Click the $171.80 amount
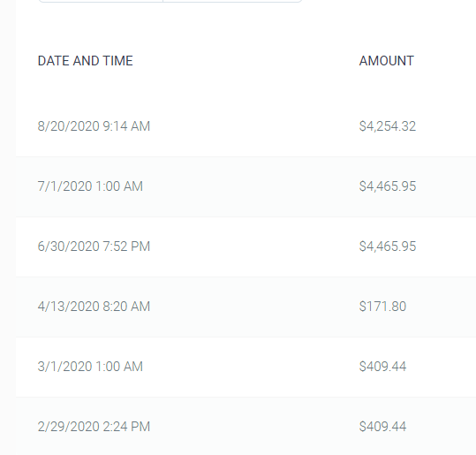 [382, 307]
